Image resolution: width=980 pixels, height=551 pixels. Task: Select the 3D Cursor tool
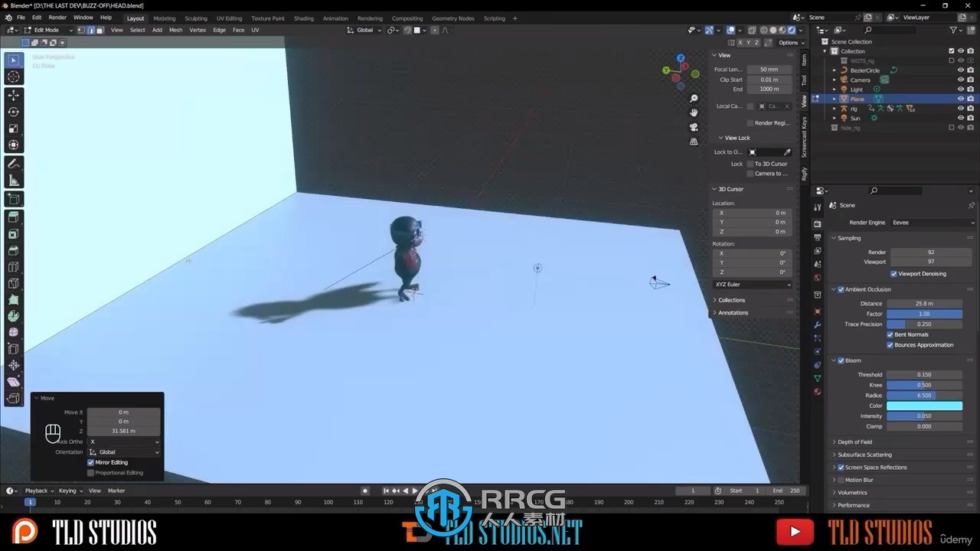tap(14, 77)
